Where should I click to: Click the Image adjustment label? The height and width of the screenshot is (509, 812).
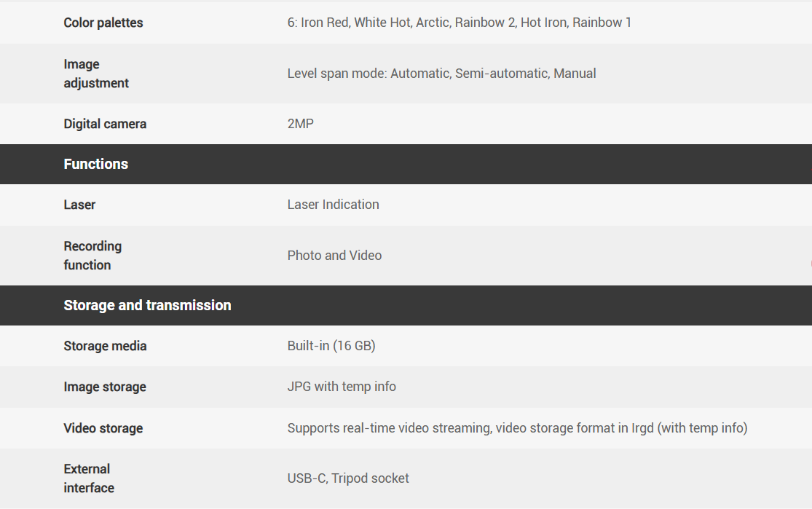(96, 74)
